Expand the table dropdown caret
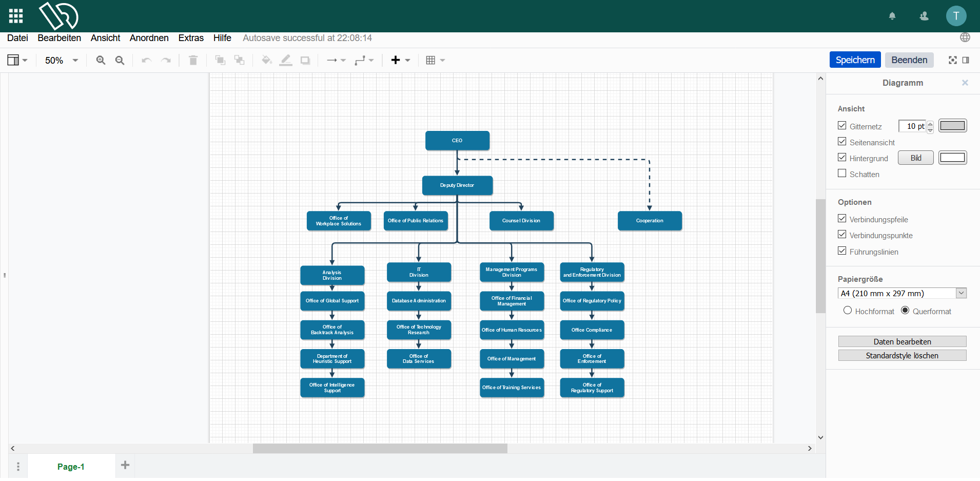This screenshot has height=481, width=980. [x=442, y=60]
